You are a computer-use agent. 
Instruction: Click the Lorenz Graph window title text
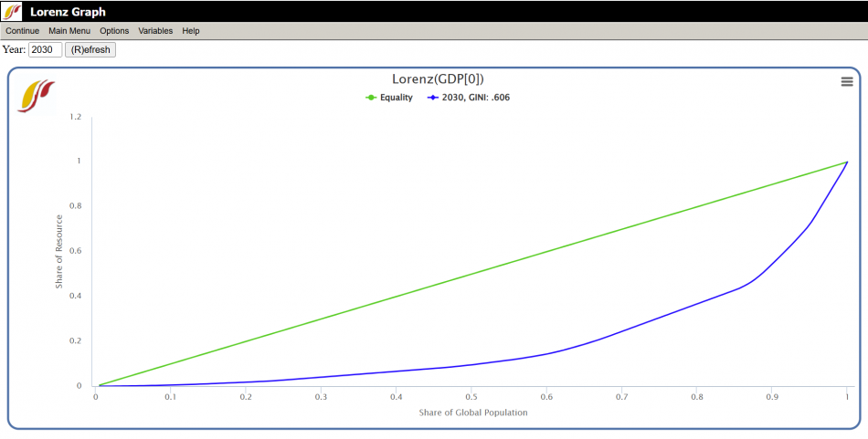[68, 12]
